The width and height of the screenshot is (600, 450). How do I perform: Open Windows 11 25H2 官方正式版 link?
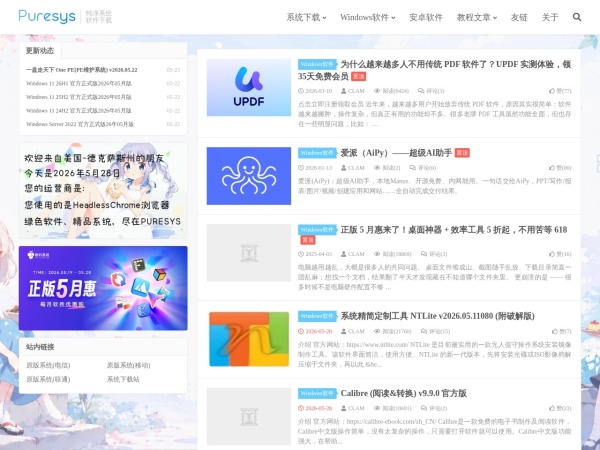pyautogui.click(x=79, y=97)
